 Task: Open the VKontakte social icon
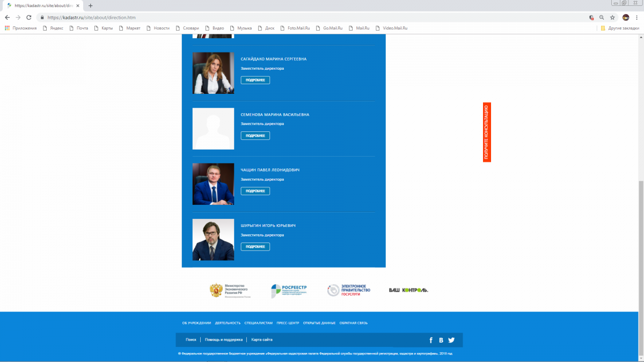(441, 340)
